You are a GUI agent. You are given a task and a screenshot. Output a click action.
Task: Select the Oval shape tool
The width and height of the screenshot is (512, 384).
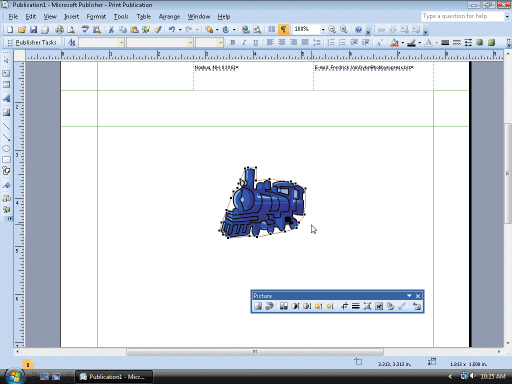(x=6, y=149)
